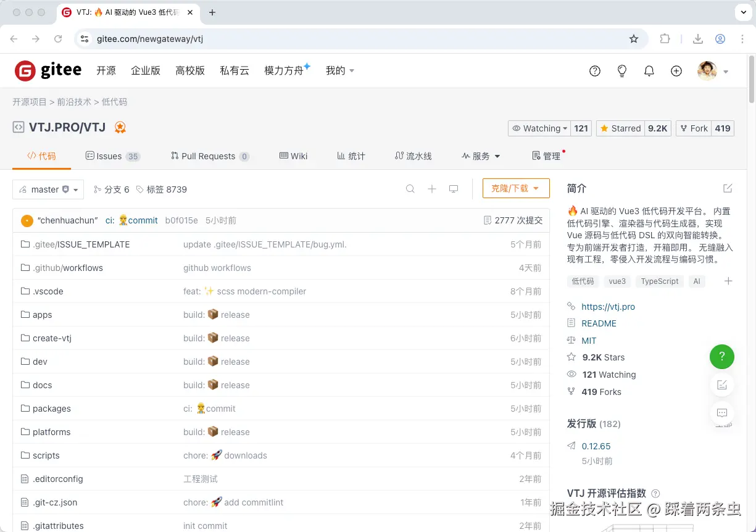Click site info icon in address bar

(x=86, y=39)
